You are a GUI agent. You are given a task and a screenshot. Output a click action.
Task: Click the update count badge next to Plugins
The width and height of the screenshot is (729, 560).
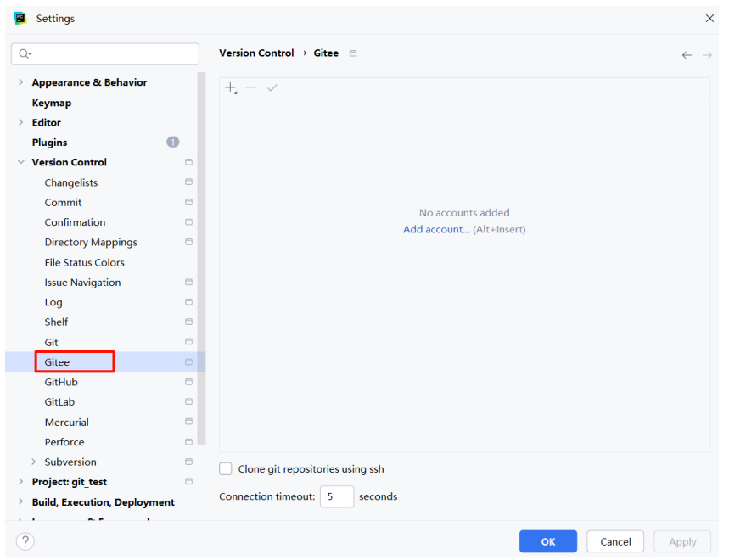point(173,143)
